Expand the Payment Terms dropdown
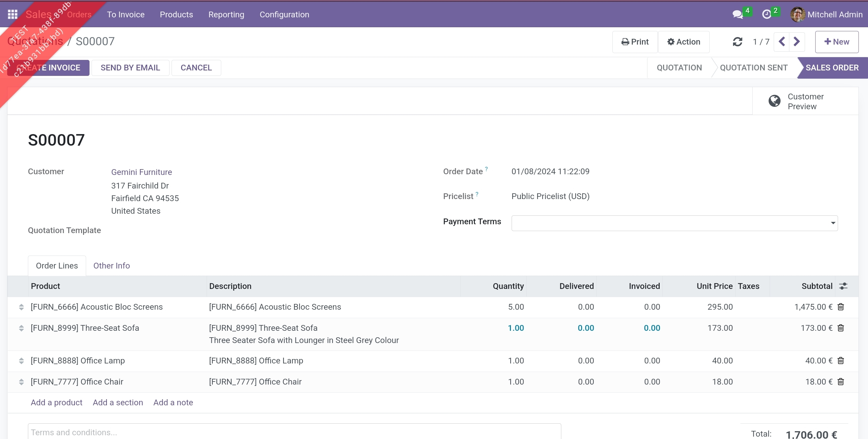Screen dimensions: 868x439 [833, 223]
